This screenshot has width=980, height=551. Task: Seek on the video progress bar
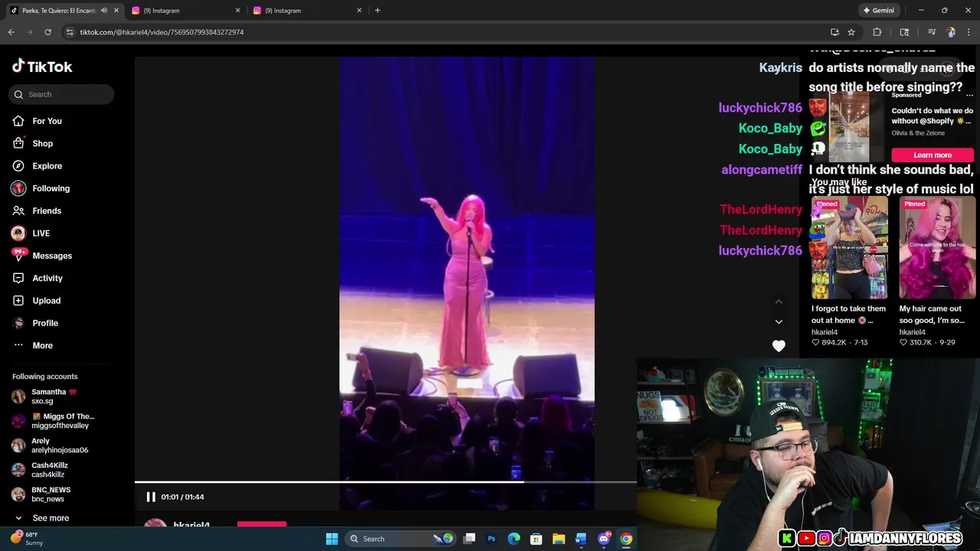coord(385,482)
